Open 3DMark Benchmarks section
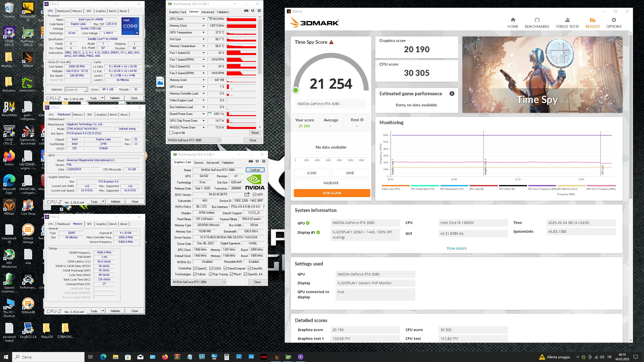This screenshot has width=644, height=362. (537, 23)
